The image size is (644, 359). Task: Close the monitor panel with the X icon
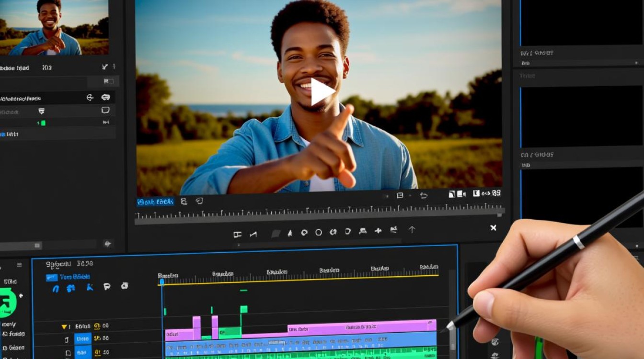(x=493, y=228)
